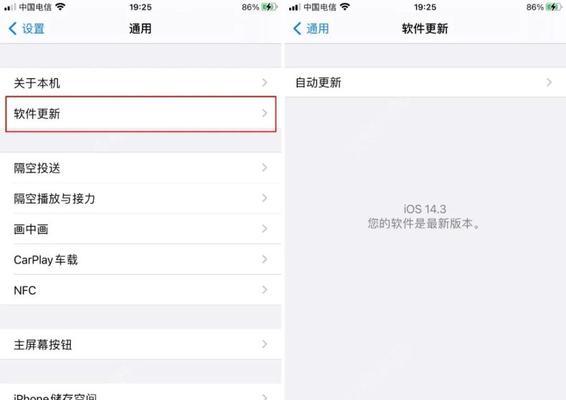Tap back chevron beside 设置
566x400 pixels.
click(x=13, y=29)
